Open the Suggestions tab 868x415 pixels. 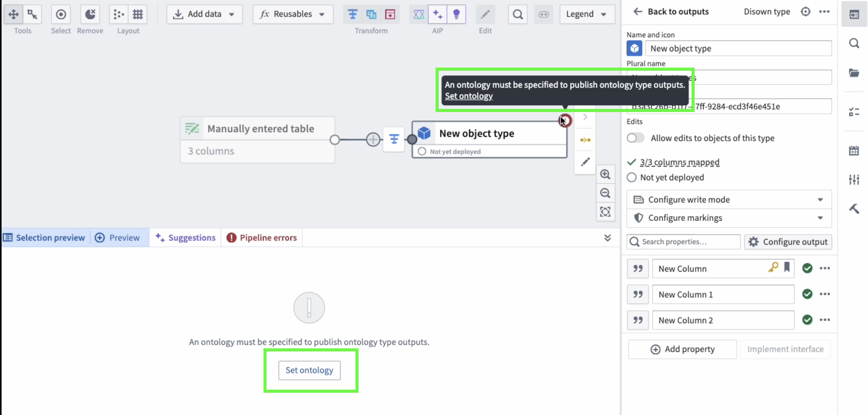185,238
